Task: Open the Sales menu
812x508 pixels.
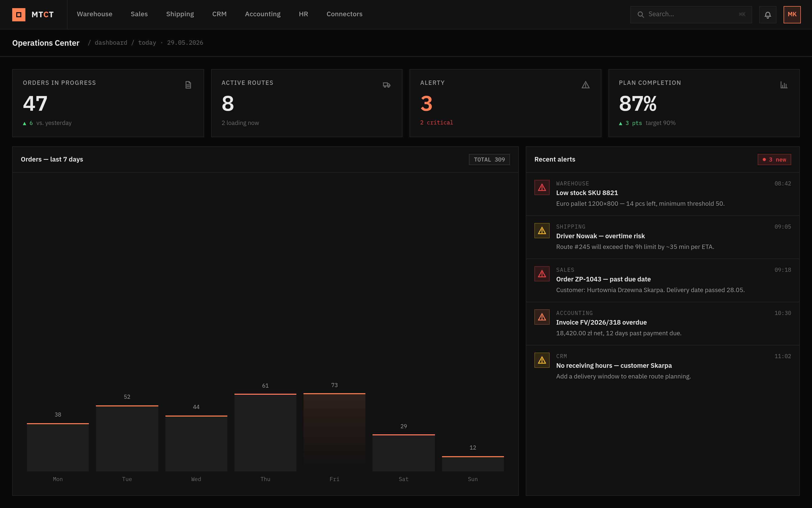Action: [139, 14]
